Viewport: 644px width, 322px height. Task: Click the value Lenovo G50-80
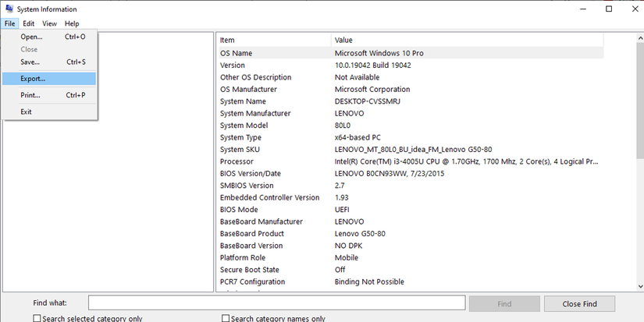click(360, 233)
